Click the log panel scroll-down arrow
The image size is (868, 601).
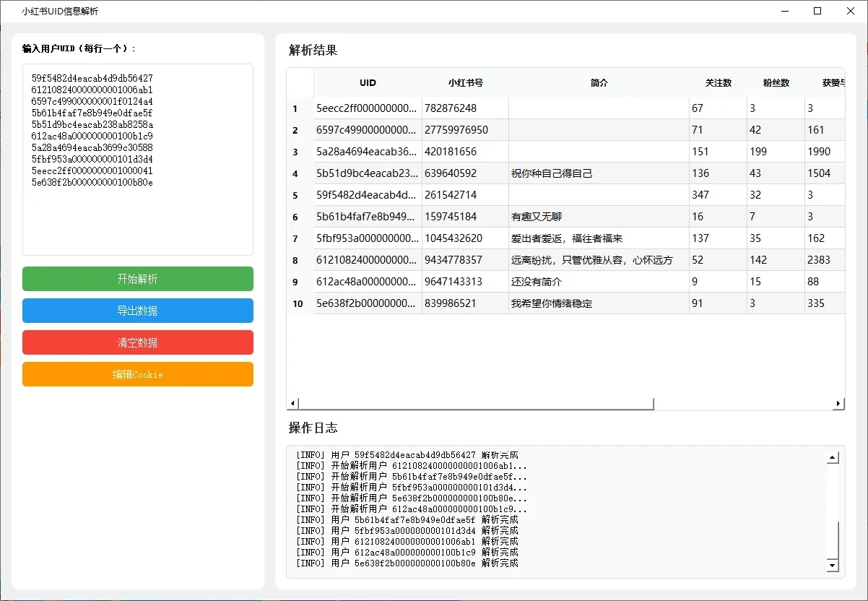click(x=833, y=566)
